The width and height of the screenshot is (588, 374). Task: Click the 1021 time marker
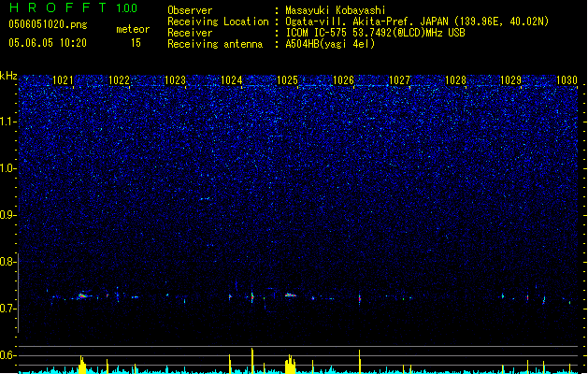(63, 80)
